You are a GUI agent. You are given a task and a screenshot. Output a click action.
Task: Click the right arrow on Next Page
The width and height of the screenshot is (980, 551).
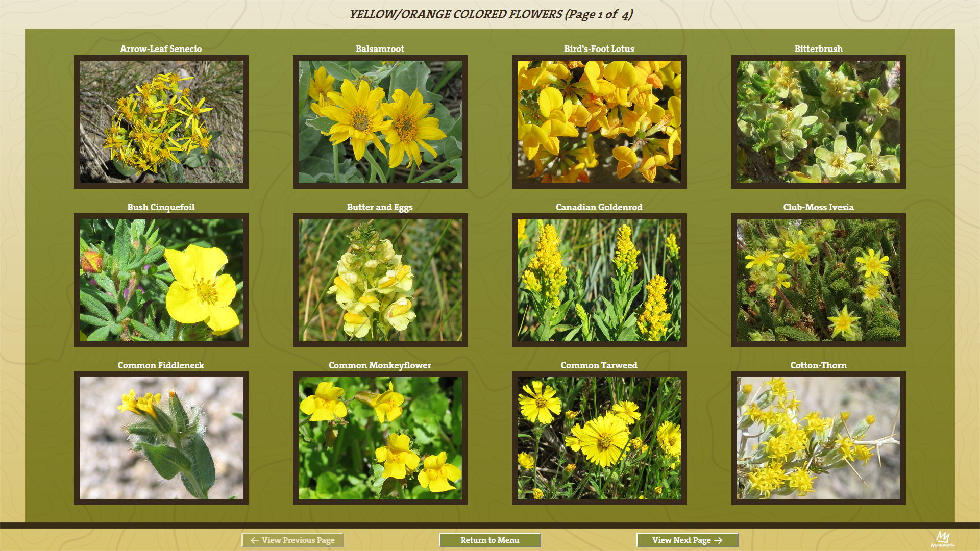pyautogui.click(x=718, y=540)
